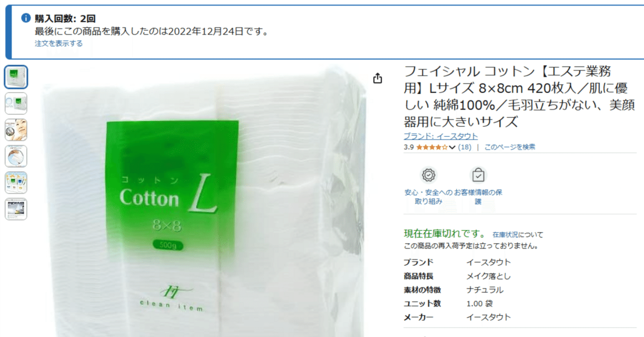Expand the rating dropdown chevron next to stars

coord(452,147)
